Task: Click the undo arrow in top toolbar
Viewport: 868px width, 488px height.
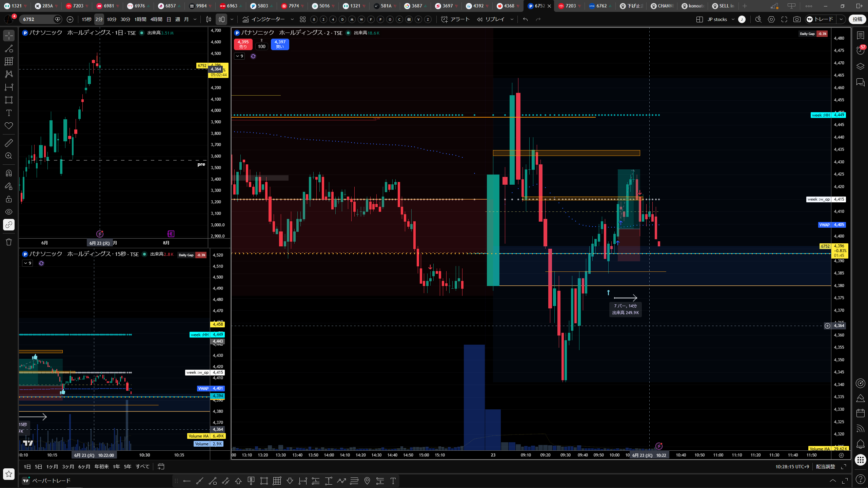Action: 525,19
